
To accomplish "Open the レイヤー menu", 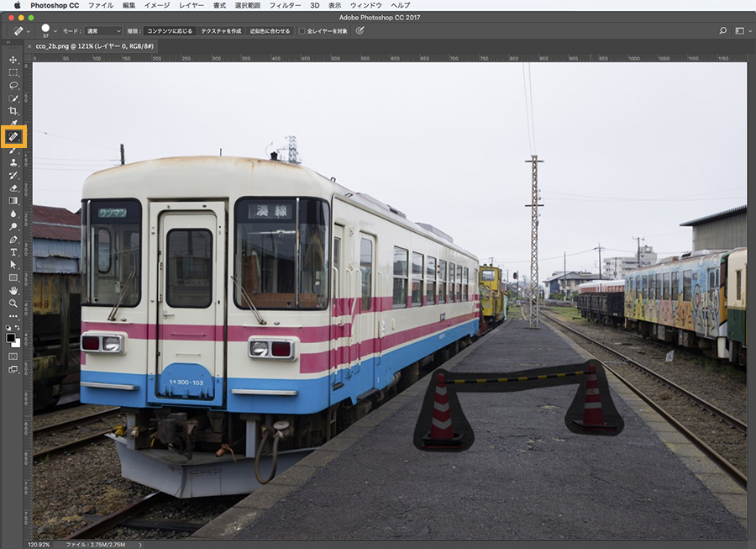I will coord(192,5).
